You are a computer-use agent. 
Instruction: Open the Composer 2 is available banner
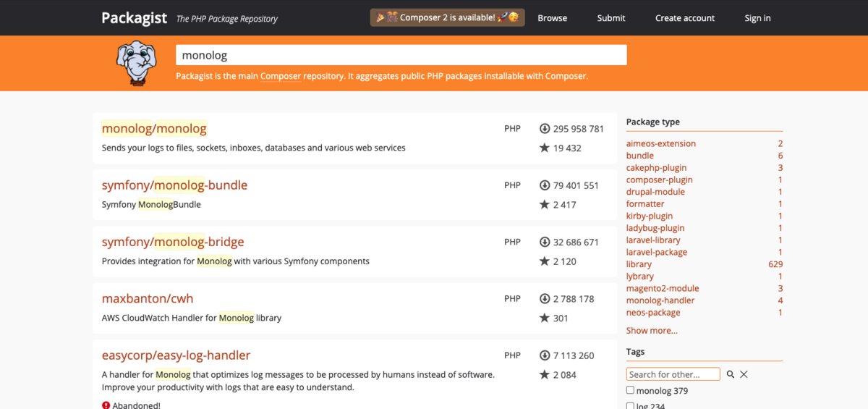(x=448, y=17)
